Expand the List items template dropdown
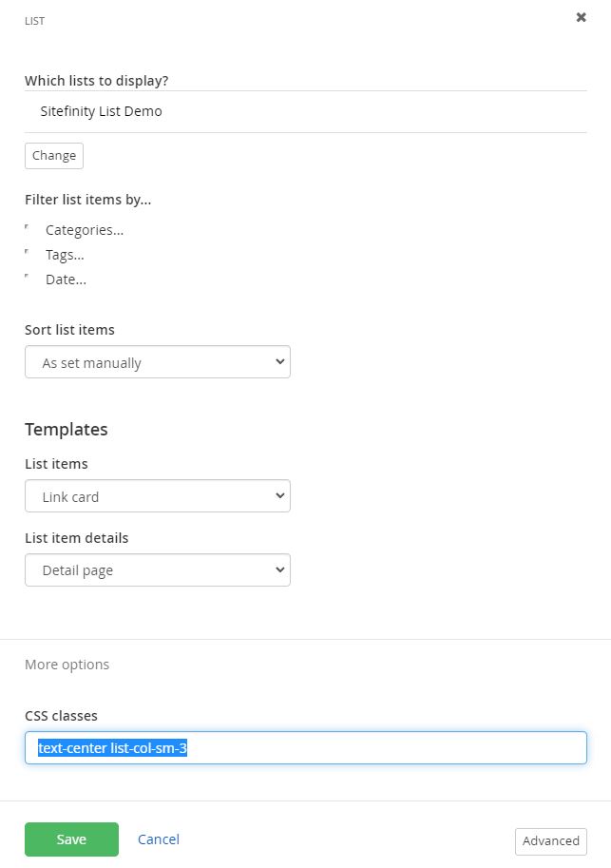Viewport: 611px width, 868px height. pos(158,496)
